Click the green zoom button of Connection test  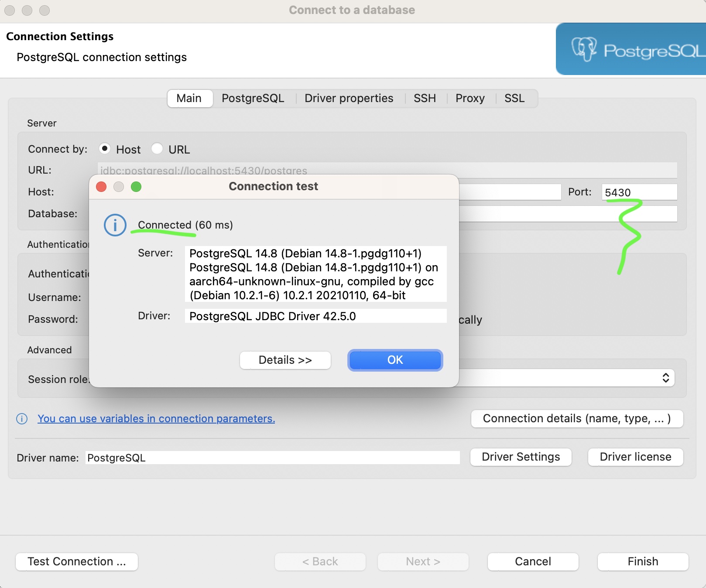click(x=136, y=187)
